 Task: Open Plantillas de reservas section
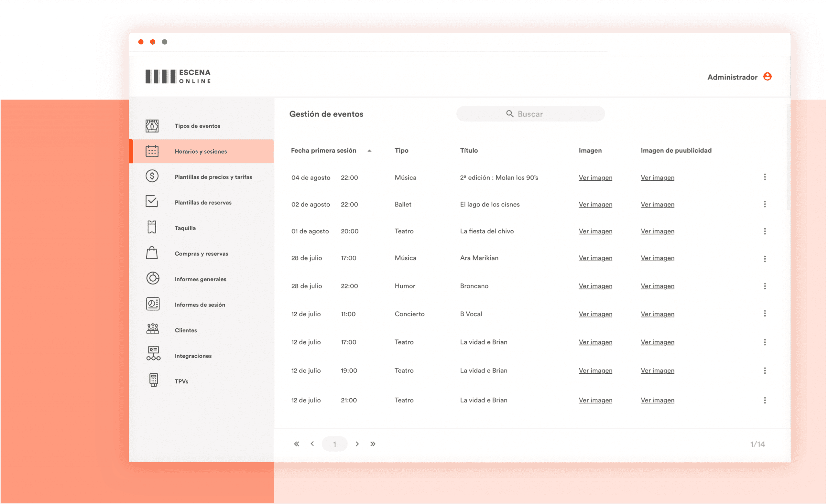(x=203, y=202)
